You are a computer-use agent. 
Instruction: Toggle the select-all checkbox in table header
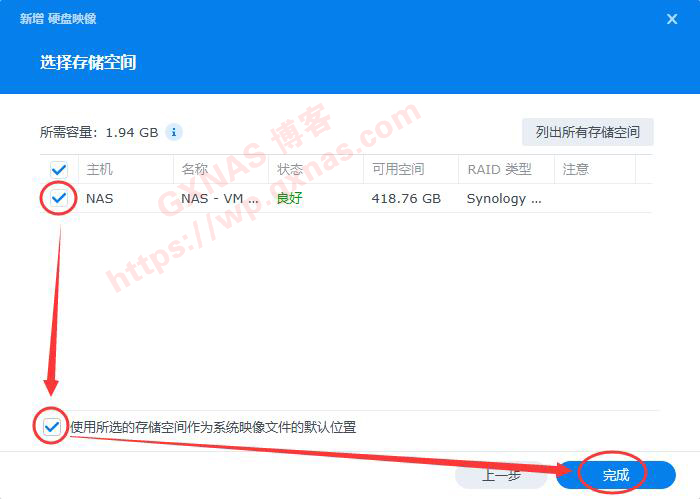click(x=59, y=169)
